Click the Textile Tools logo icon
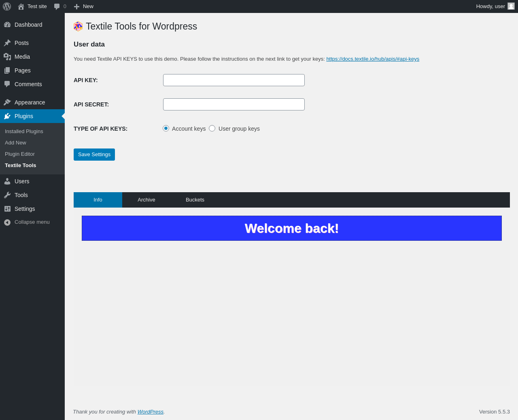 (78, 26)
